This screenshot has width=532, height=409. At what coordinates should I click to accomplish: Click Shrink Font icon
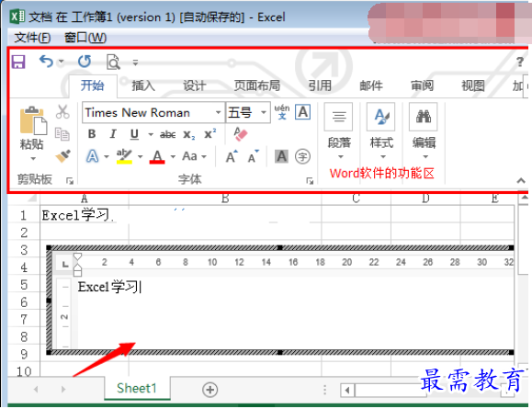pyautogui.click(x=253, y=156)
